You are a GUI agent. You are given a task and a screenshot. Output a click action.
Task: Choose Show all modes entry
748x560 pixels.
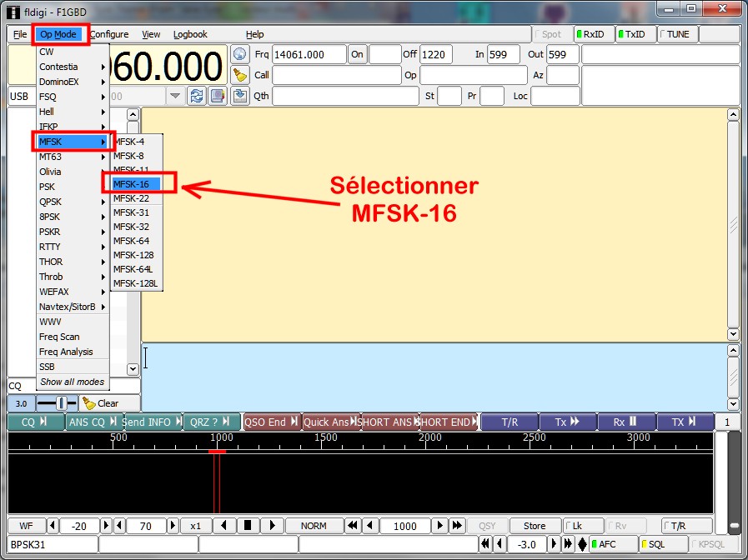(x=73, y=382)
